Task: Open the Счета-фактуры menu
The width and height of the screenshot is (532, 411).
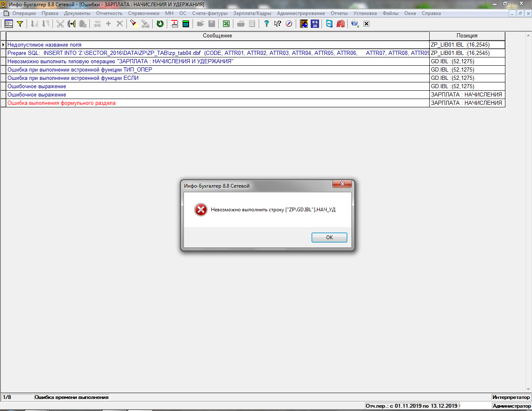Action: tap(210, 13)
